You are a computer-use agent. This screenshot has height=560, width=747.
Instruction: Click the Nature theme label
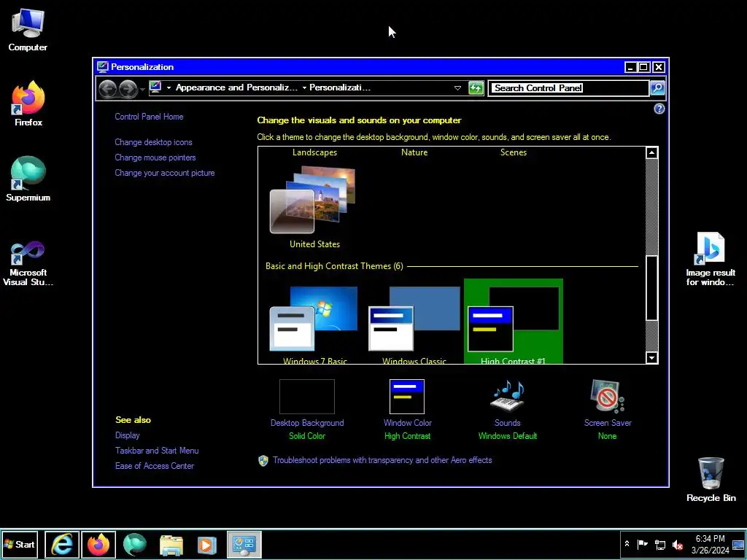(414, 152)
